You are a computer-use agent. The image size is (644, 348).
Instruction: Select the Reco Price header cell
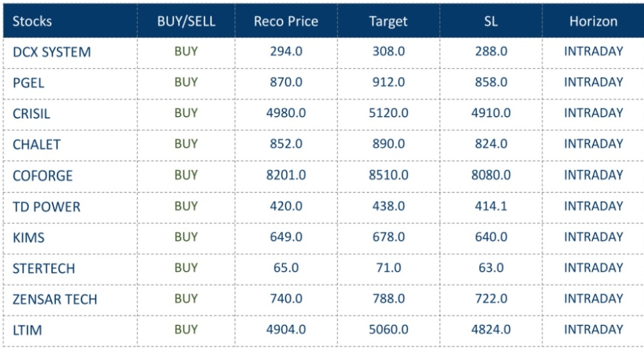click(x=286, y=21)
